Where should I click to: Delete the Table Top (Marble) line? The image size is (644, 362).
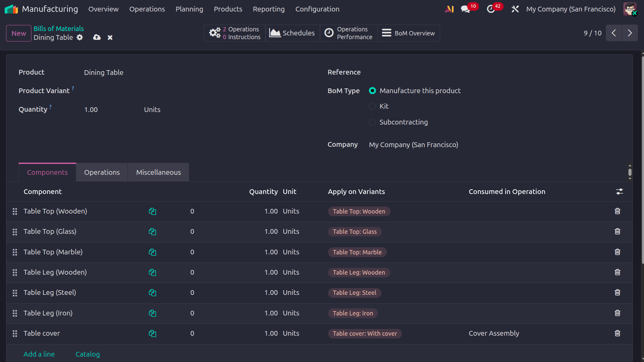coord(617,252)
